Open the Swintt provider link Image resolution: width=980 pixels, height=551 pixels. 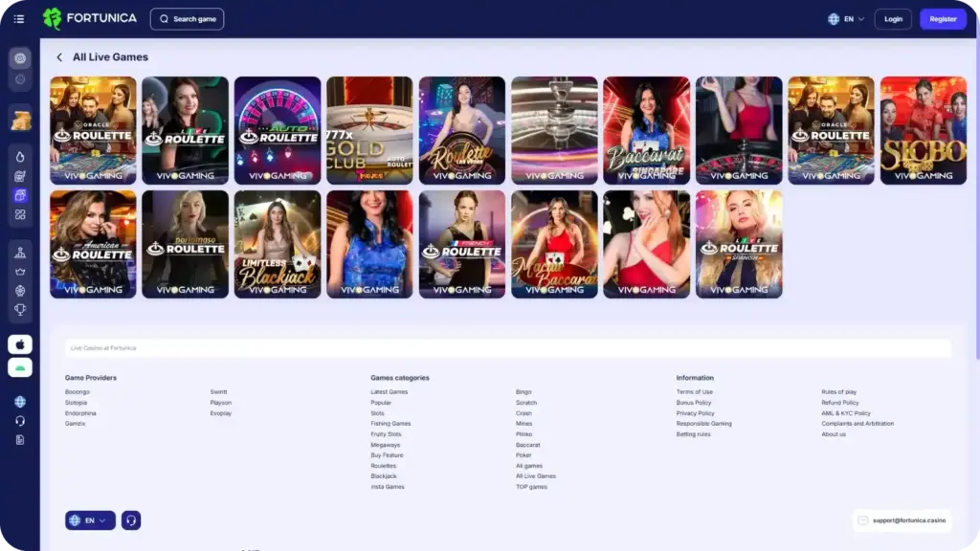(219, 392)
